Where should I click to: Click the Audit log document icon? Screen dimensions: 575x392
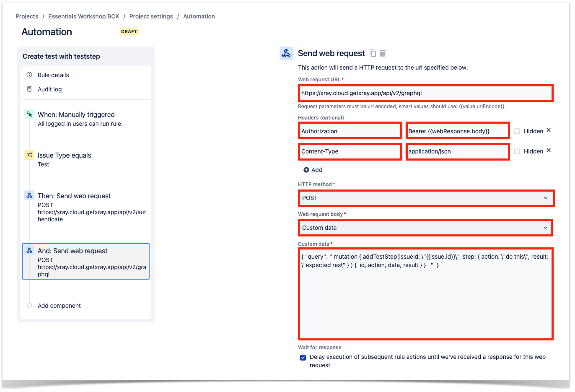point(29,89)
